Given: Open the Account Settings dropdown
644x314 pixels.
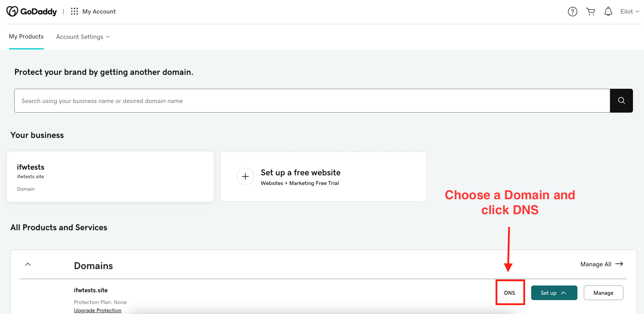Looking at the screenshot, I should click(x=83, y=37).
